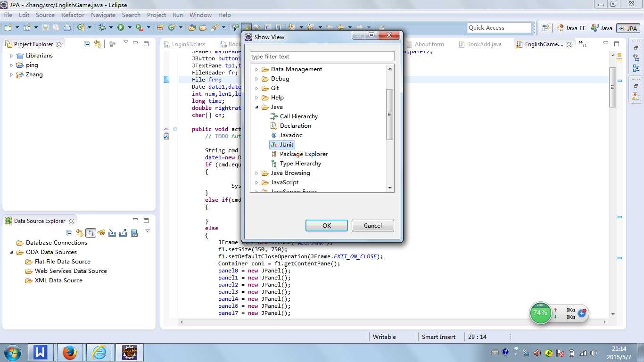644x362 pixels.
Task: Switch to the BookAdd.java editor tab
Action: (x=479, y=44)
